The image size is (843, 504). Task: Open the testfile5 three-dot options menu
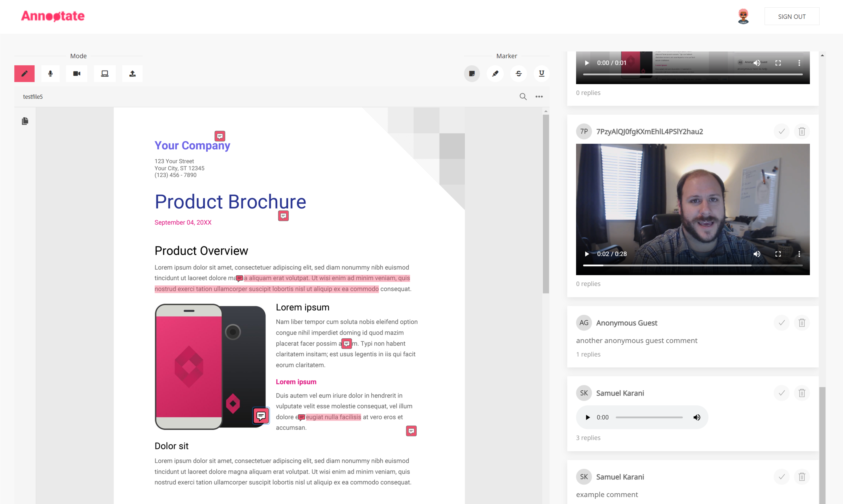point(539,97)
